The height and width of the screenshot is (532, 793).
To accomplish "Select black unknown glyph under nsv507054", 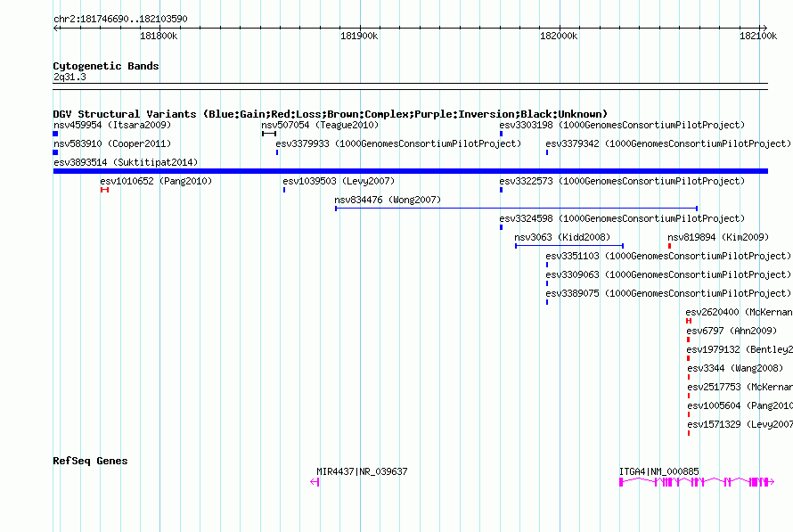I will pyautogui.click(x=269, y=134).
